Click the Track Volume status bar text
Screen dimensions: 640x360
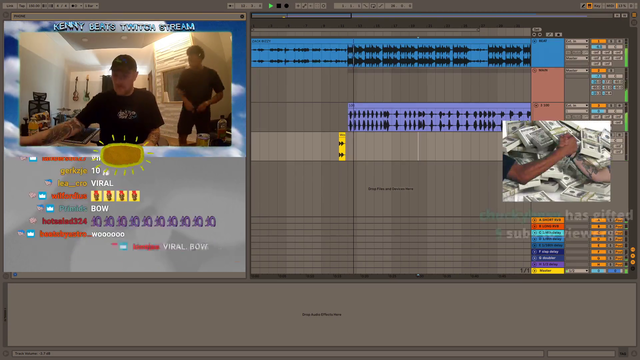click(33, 353)
